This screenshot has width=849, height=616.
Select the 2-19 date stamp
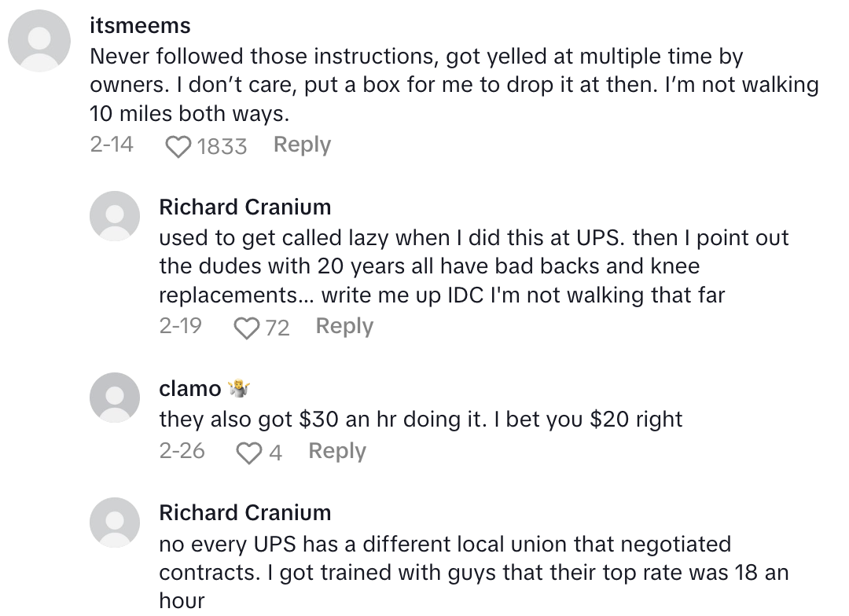181,327
